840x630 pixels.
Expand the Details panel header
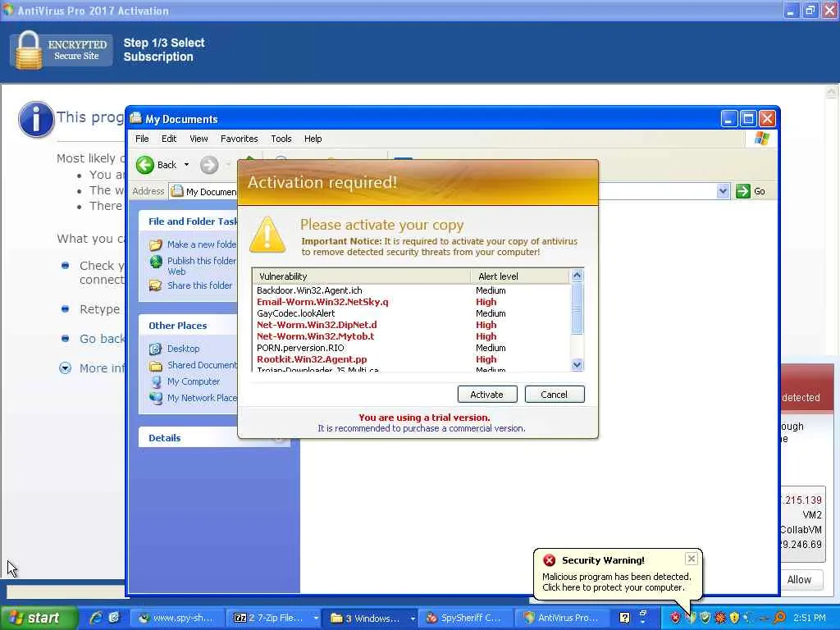coord(214,438)
